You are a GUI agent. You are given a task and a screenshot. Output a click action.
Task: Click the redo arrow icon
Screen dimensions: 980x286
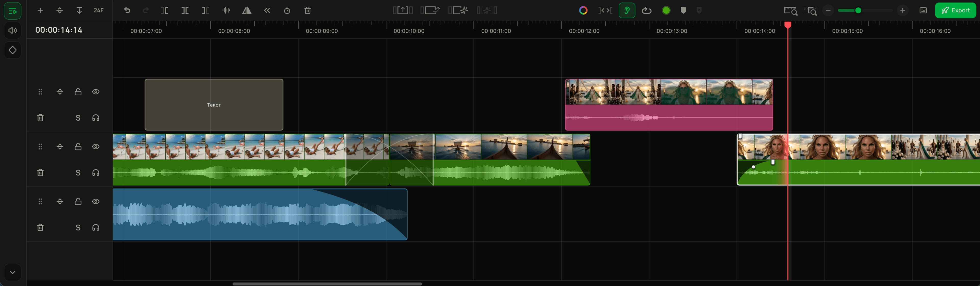click(146, 11)
